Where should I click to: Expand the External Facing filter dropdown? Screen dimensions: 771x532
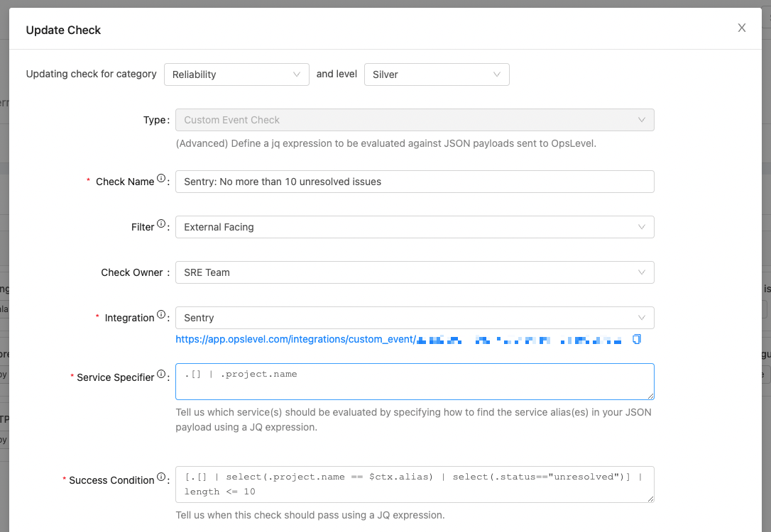pyautogui.click(x=415, y=227)
